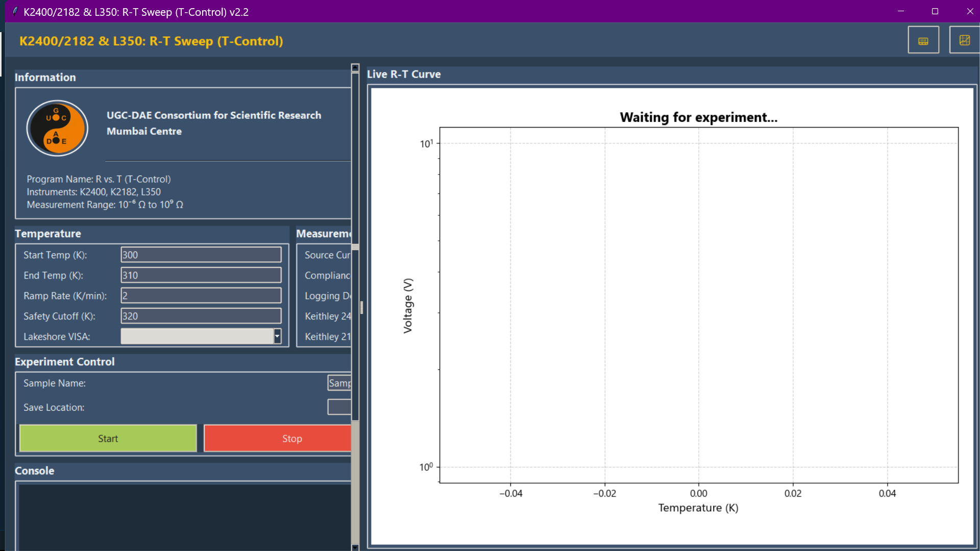Viewport: 980px width, 551px height.
Task: Click the left panel scrollbar down arrow
Action: (355, 547)
